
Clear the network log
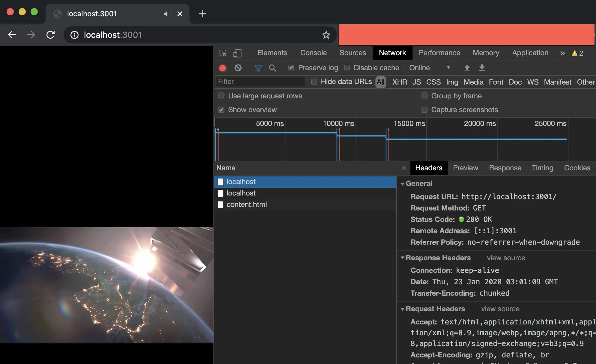tap(238, 68)
